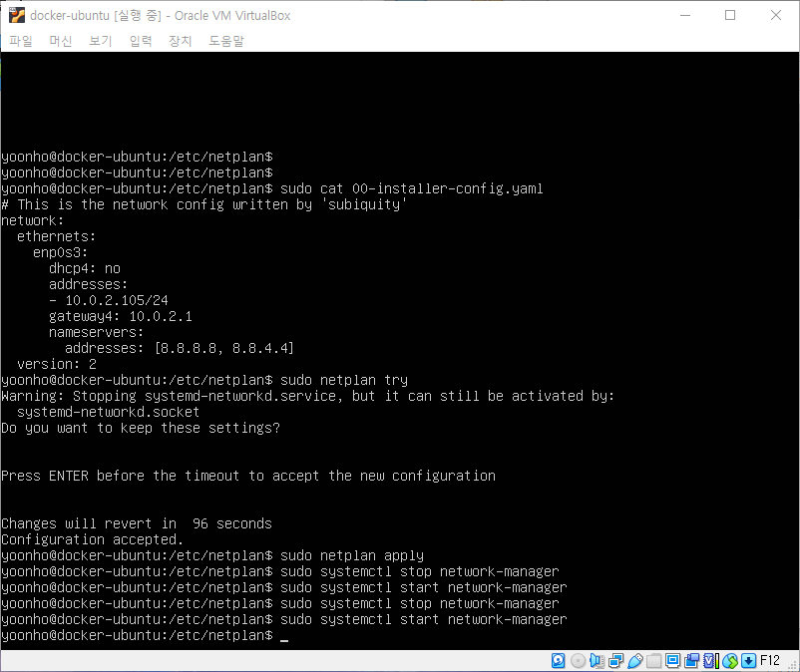Click the 'sudo netplan apply' command
The width and height of the screenshot is (800, 672).
352,555
